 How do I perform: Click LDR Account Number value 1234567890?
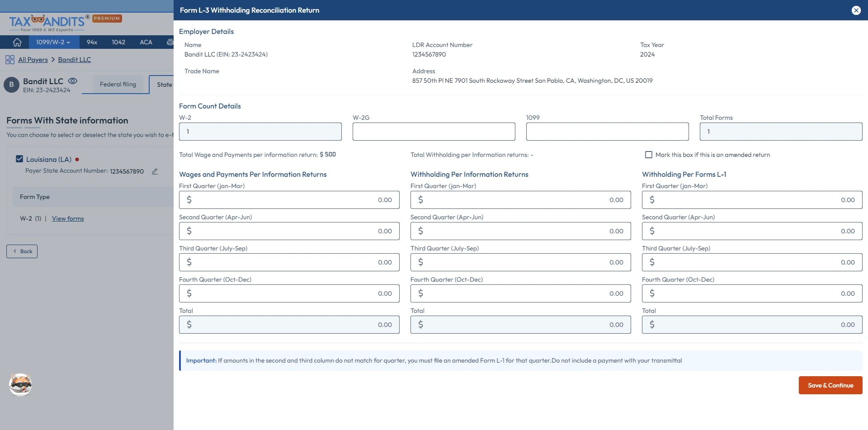(429, 54)
